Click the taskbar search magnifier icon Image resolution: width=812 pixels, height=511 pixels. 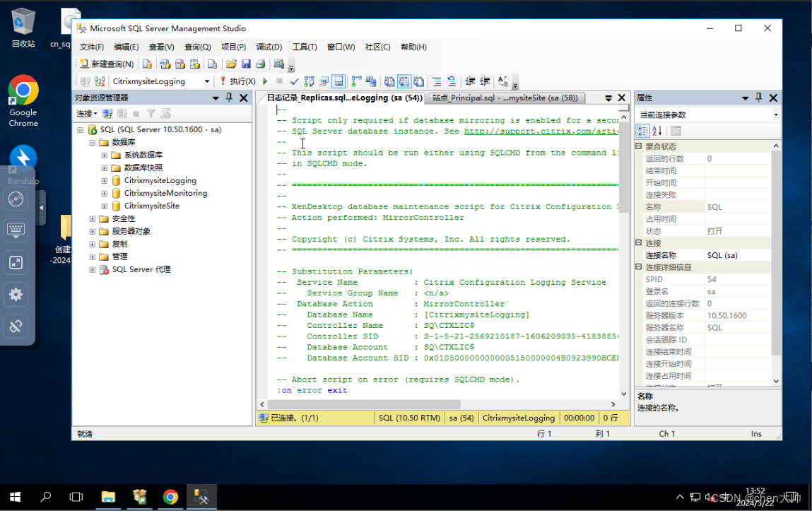(45, 498)
